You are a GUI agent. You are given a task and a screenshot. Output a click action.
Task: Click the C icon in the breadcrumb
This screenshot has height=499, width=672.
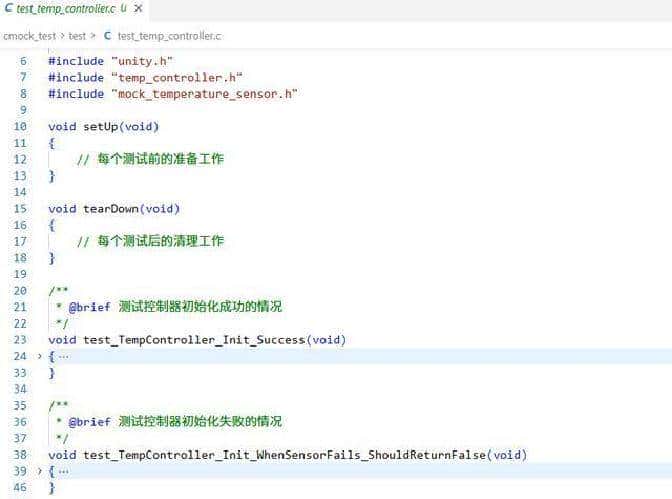tap(108, 36)
